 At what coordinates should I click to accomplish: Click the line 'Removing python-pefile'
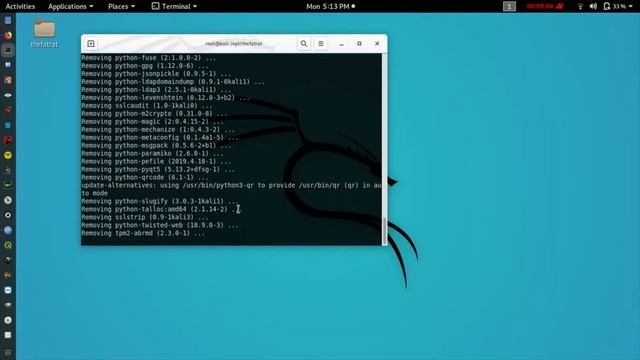pyautogui.click(x=156, y=161)
